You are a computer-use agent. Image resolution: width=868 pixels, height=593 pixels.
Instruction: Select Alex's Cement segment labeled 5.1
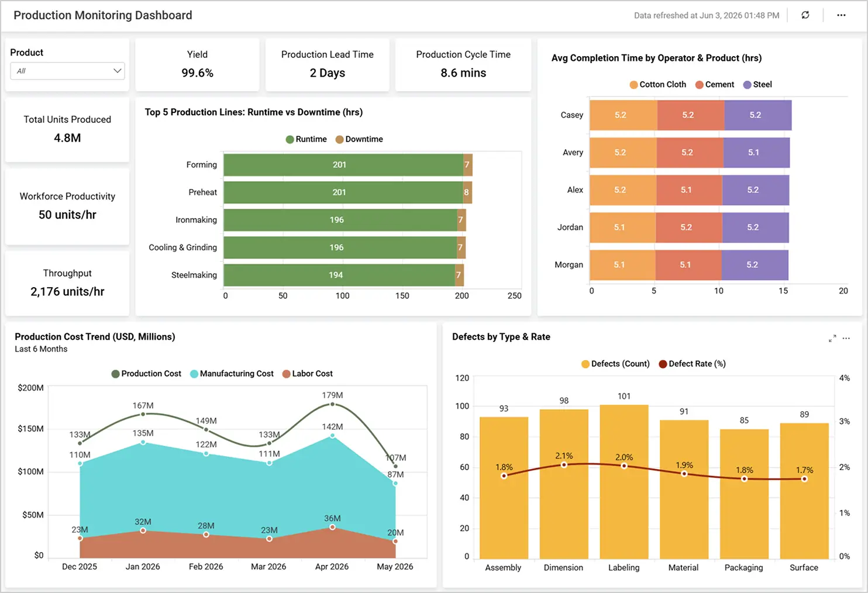[x=689, y=190]
